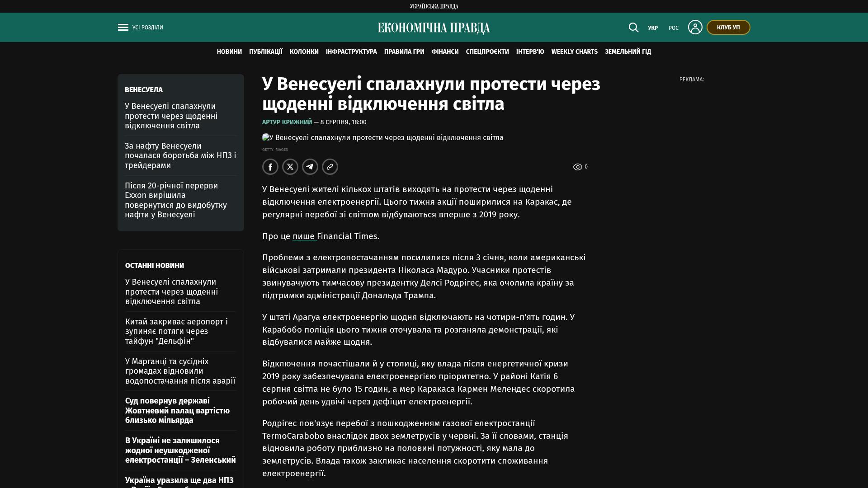Copy article link with chain icon

click(x=330, y=167)
